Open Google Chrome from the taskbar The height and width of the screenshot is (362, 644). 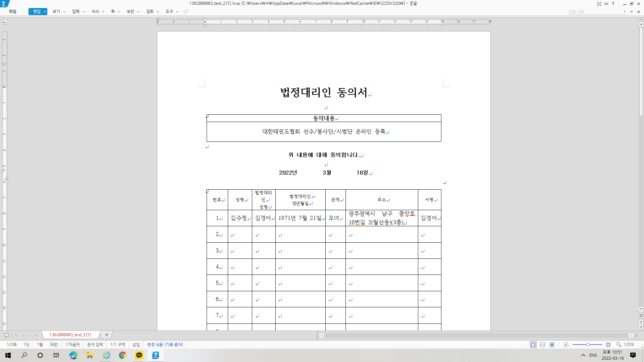coord(122,355)
